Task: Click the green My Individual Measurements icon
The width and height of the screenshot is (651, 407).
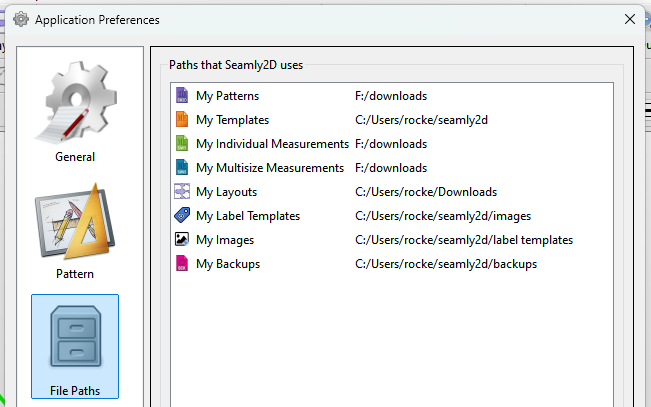Action: click(181, 144)
